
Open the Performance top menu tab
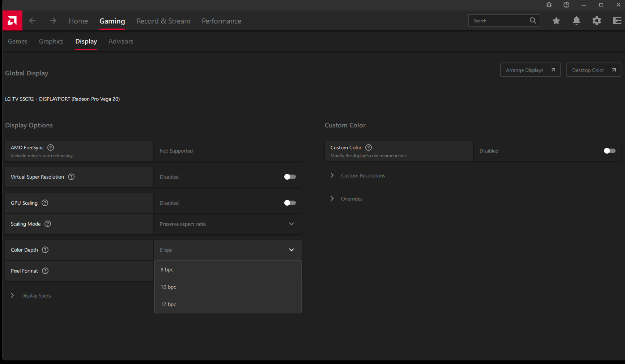click(221, 21)
